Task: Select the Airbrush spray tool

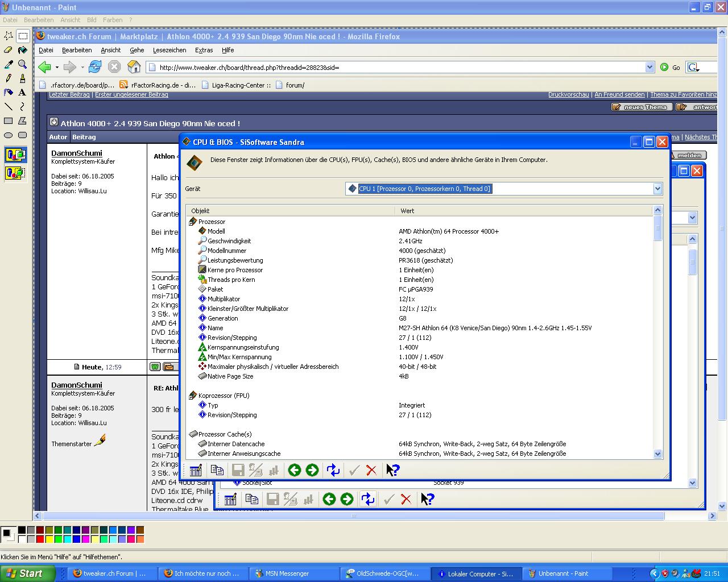Action: pos(9,92)
